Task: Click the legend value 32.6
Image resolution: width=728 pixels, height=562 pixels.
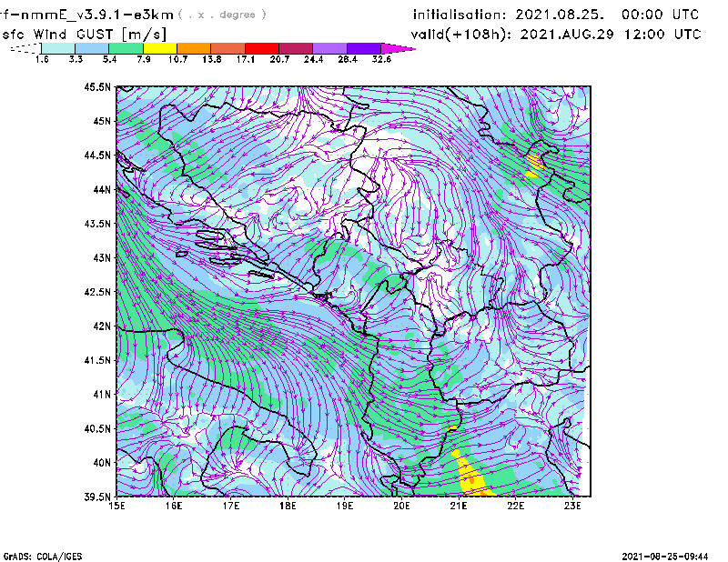Action: pyautogui.click(x=381, y=59)
